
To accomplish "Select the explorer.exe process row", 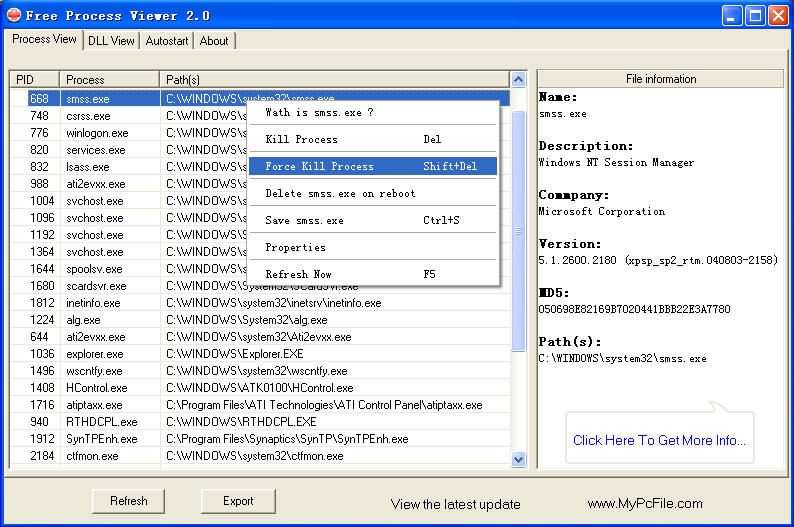I will pyautogui.click(x=260, y=354).
